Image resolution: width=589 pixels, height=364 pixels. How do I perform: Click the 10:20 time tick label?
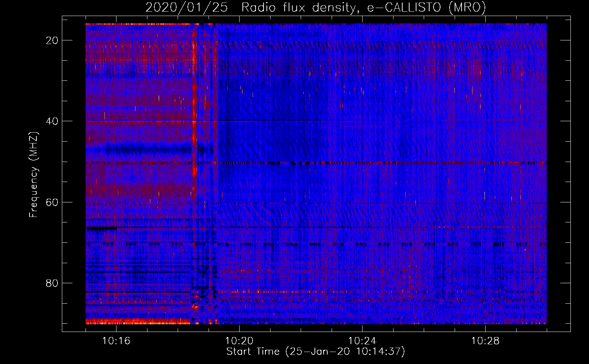click(x=239, y=341)
